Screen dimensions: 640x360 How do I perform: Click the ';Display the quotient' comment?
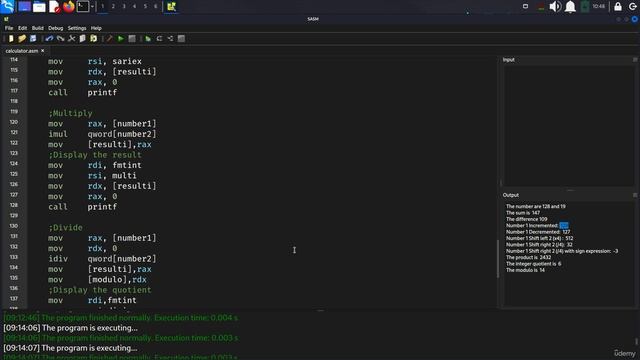[x=100, y=290]
